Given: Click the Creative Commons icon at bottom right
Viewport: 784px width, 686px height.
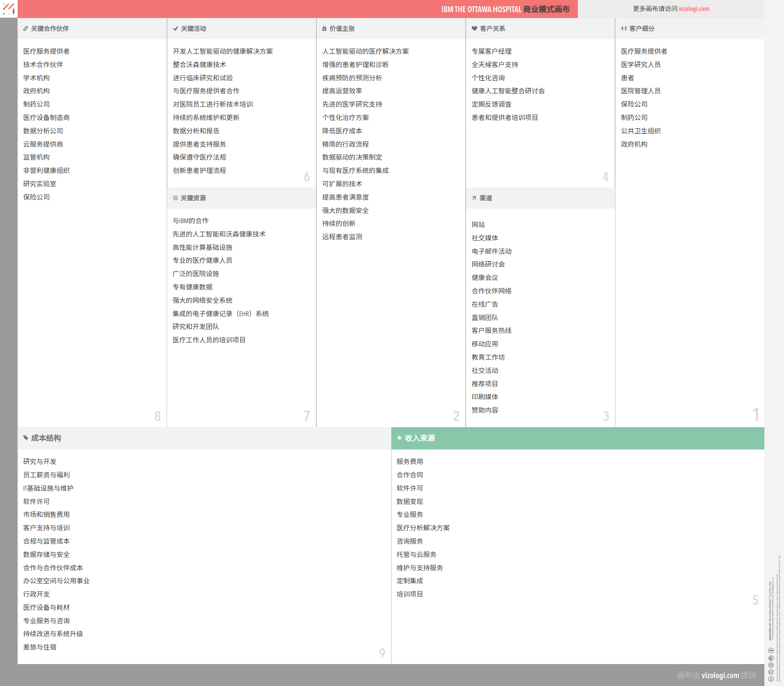Looking at the screenshot, I should pos(771,679).
